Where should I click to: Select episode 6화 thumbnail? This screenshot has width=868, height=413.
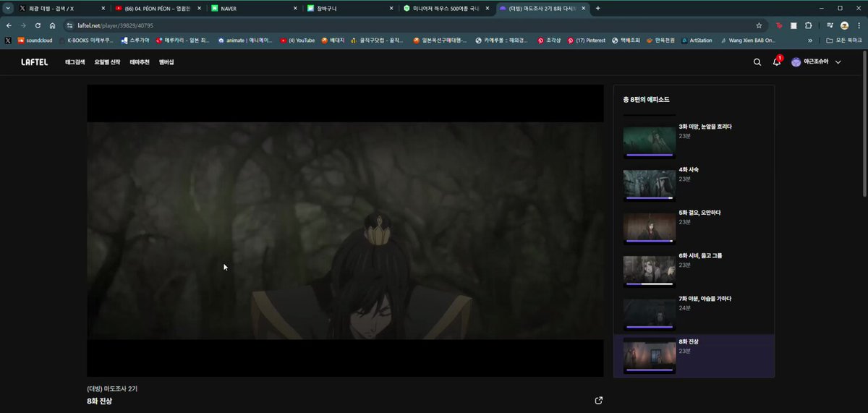(650, 271)
